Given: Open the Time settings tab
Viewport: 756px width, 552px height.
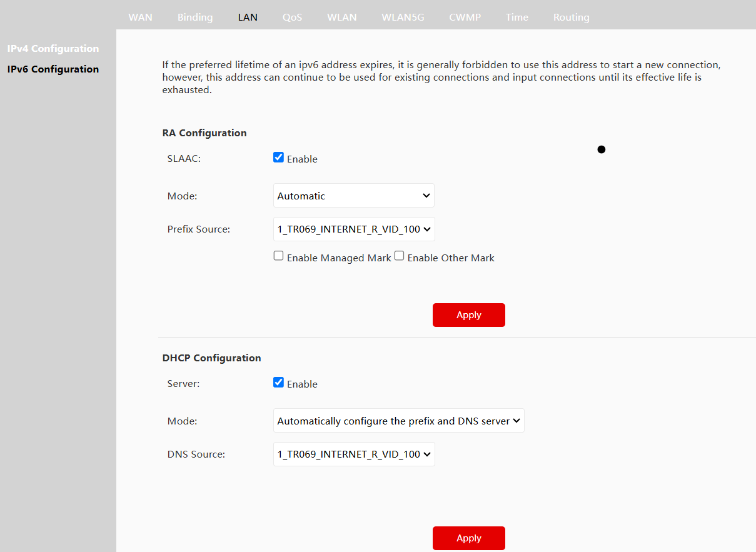Looking at the screenshot, I should click(517, 17).
